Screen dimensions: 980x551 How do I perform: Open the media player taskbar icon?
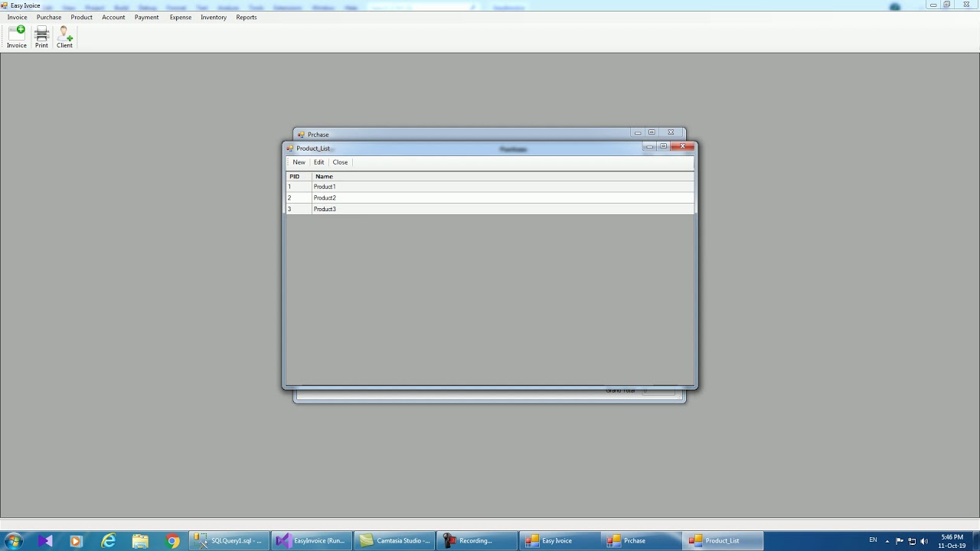tap(75, 541)
